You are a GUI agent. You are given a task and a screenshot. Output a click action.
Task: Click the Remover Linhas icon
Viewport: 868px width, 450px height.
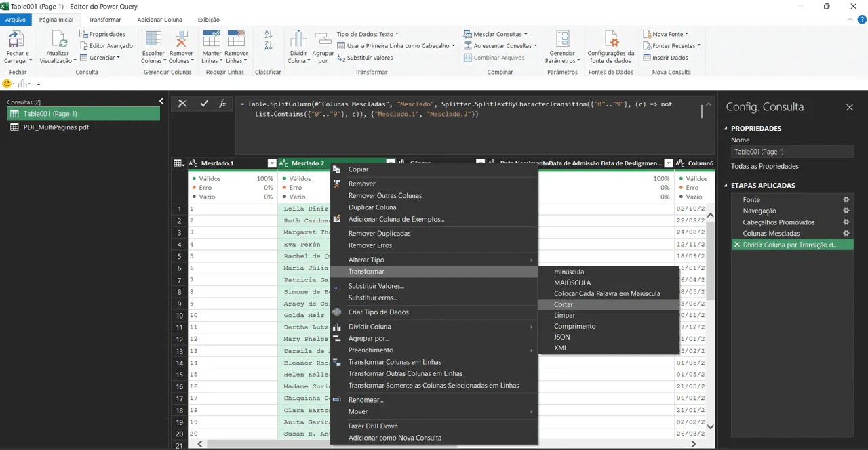[236, 39]
